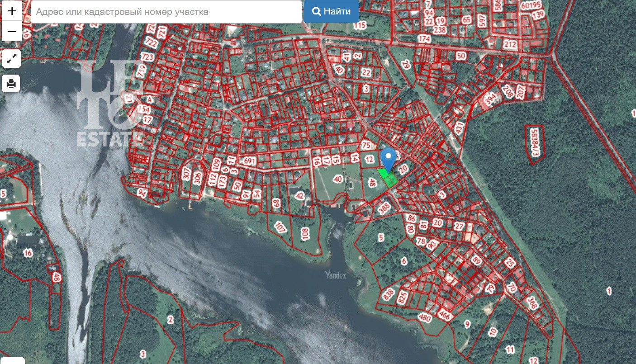The height and width of the screenshot is (364, 636).
Task: Select waterfront parcel labeled 107
Action: coord(280,227)
